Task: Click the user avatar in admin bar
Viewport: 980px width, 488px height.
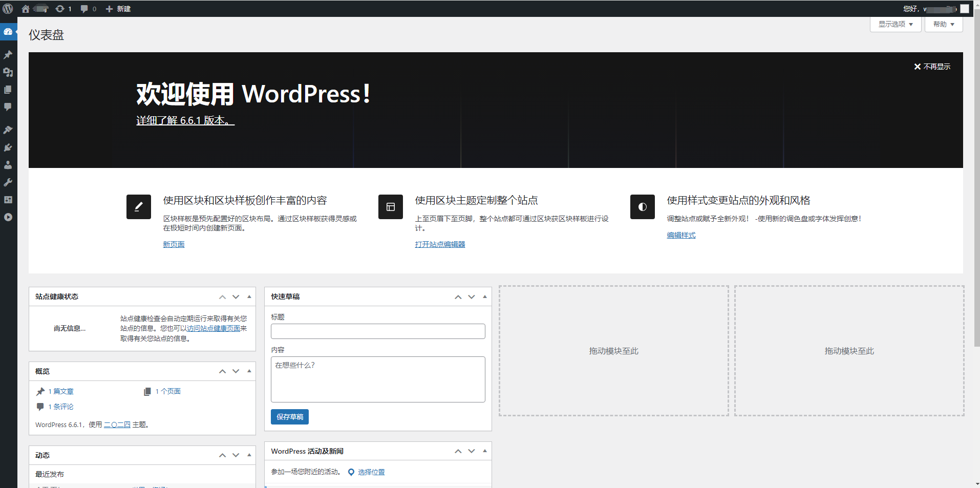Action: [965, 9]
